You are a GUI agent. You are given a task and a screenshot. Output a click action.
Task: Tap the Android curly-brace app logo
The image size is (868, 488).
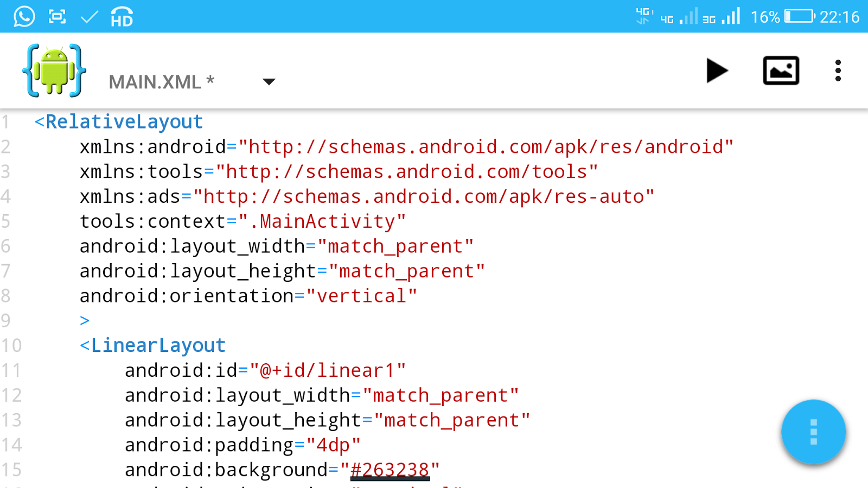click(54, 70)
